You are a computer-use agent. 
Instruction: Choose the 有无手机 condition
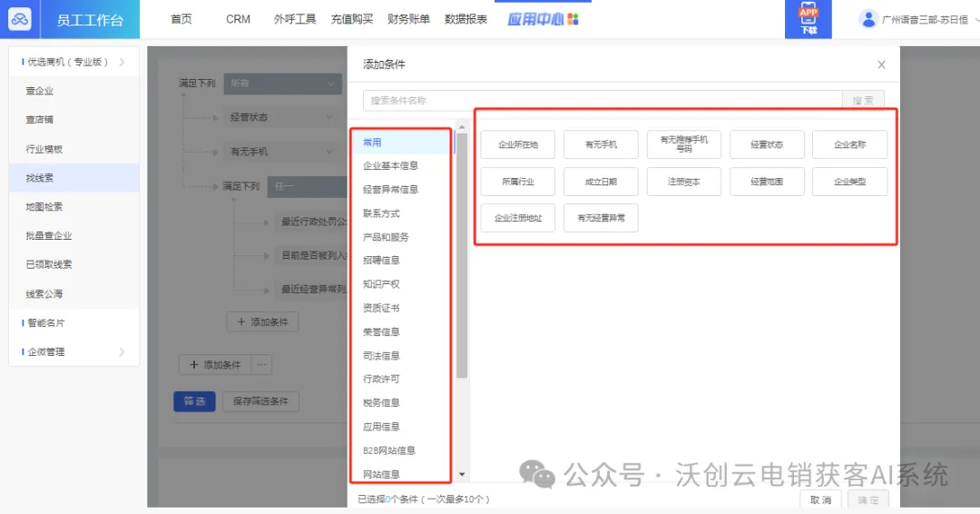[601, 144]
